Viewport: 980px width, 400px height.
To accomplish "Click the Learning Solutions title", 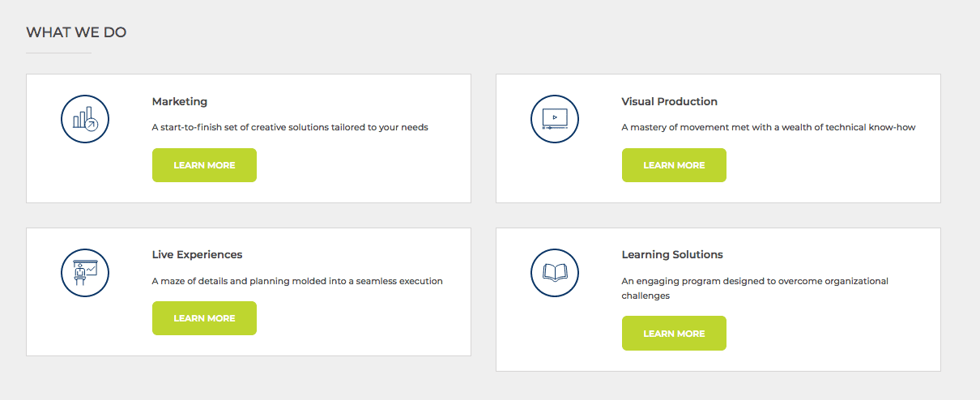I will coord(672,255).
